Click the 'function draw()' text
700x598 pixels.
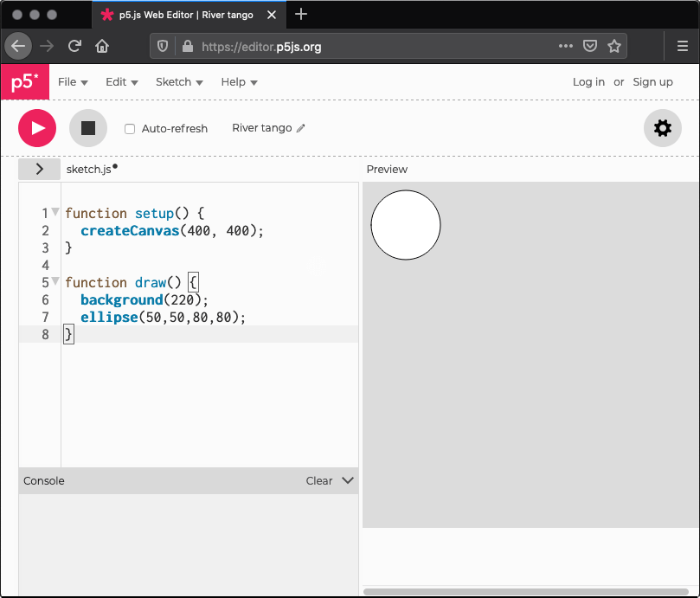(123, 282)
